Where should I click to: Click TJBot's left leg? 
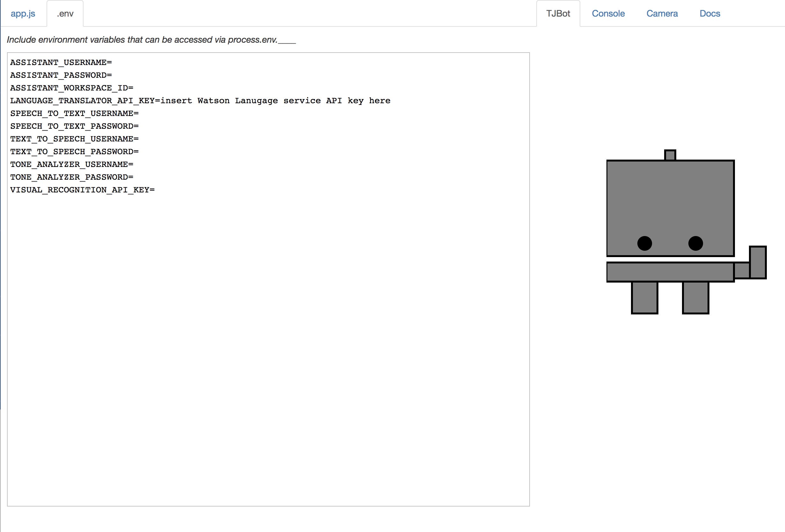pyautogui.click(x=644, y=298)
